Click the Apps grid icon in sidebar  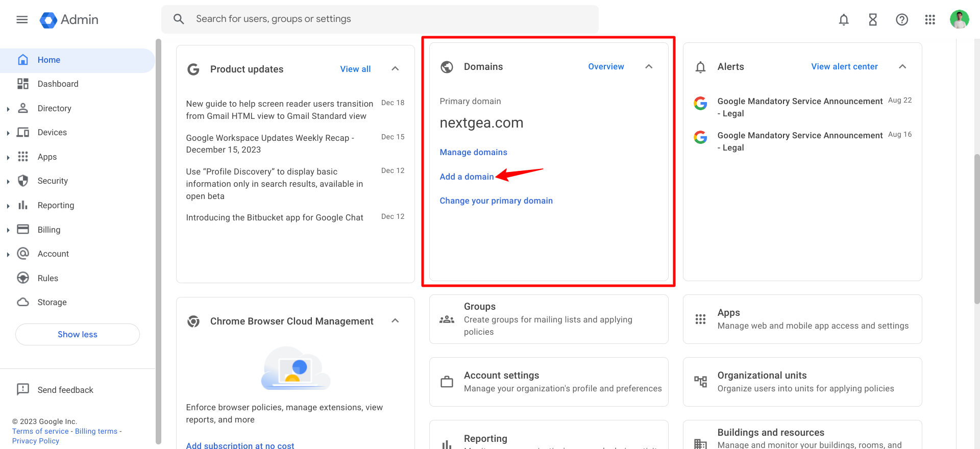[x=23, y=157]
